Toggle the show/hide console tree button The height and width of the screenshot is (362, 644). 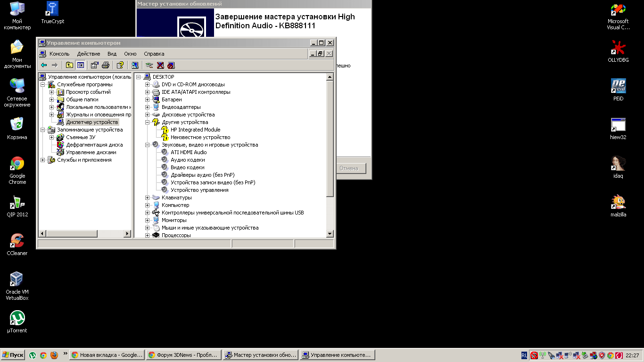tap(81, 65)
